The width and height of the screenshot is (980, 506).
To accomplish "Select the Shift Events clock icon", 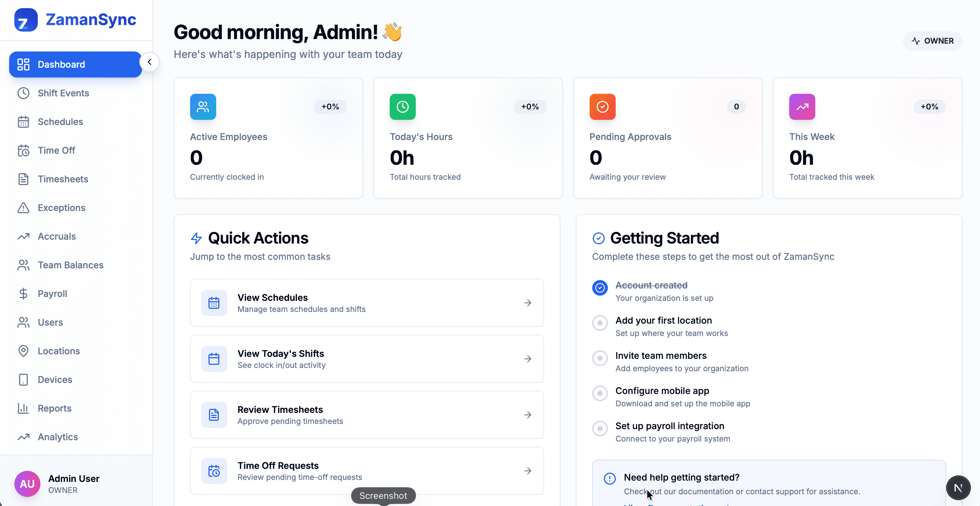I will point(23,93).
